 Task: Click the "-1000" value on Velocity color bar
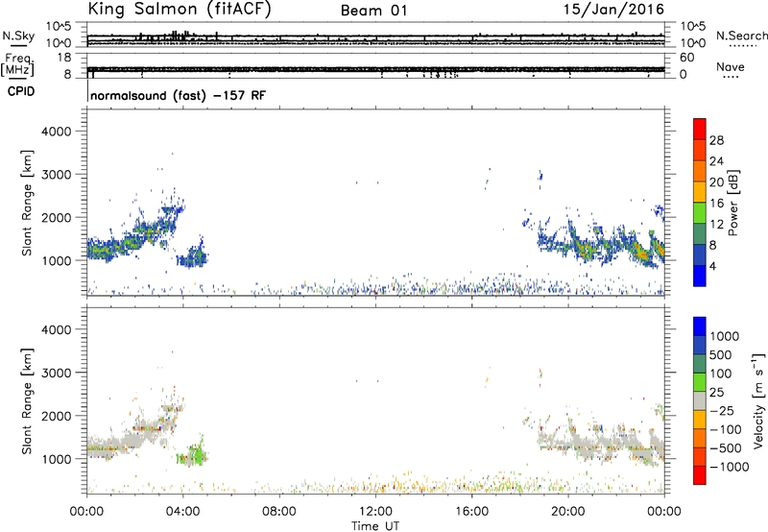click(x=729, y=467)
